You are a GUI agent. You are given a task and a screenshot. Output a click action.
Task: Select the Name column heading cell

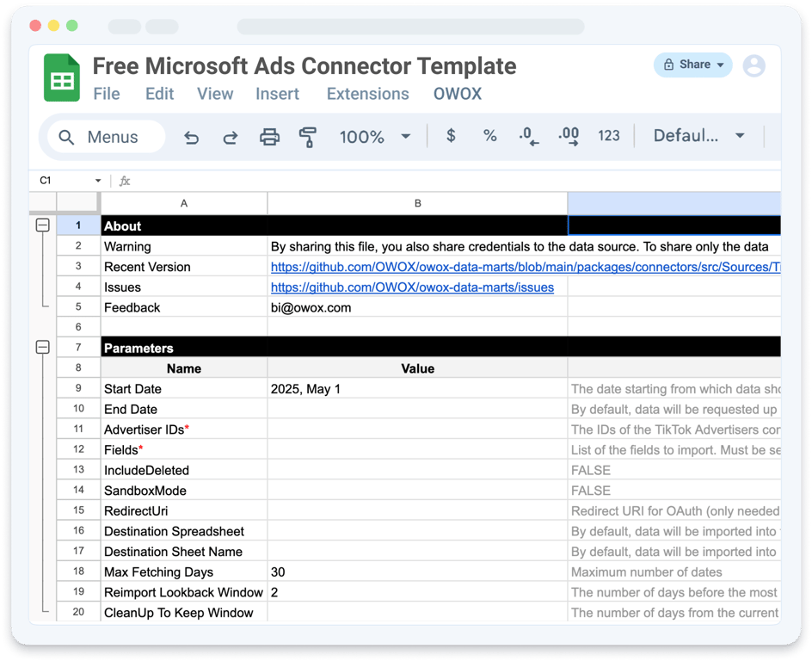[x=184, y=368]
